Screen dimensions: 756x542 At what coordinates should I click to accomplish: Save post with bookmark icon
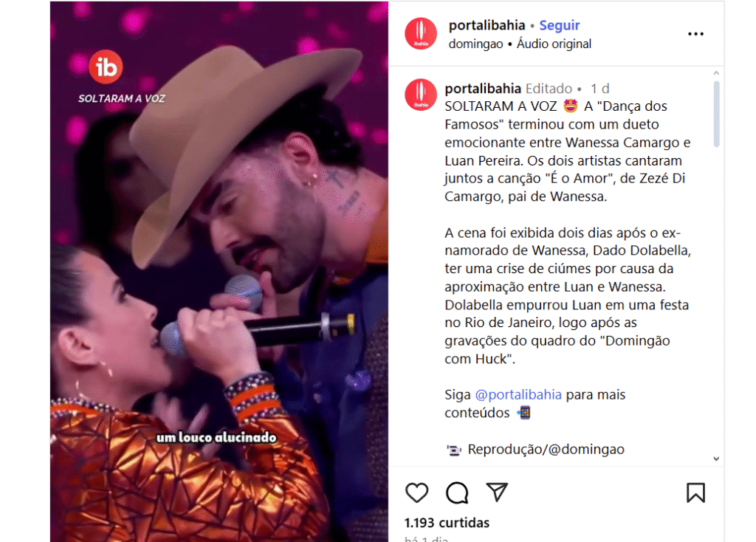coord(695,493)
